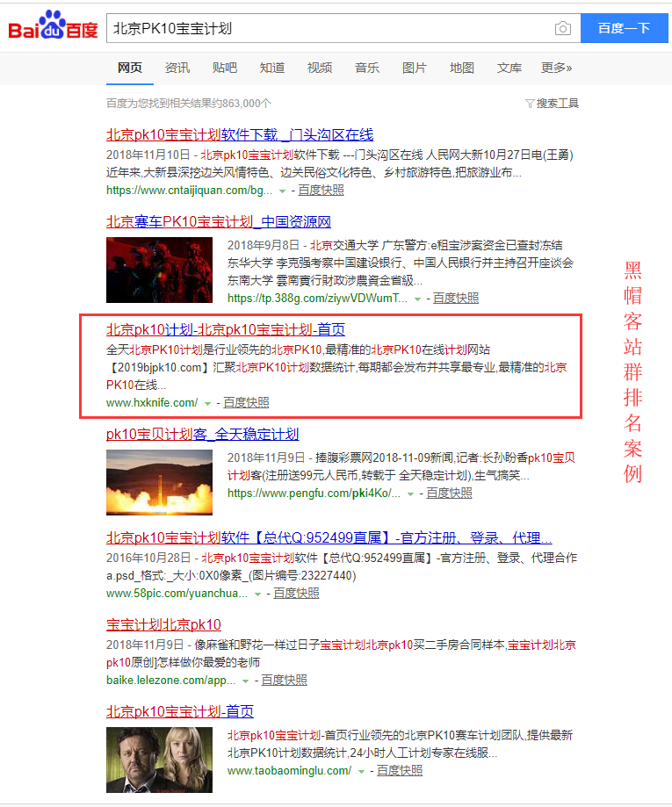Click the www.58pic.com/yuanchua... green URL
Screen dimensions: 672x807
tap(177, 594)
